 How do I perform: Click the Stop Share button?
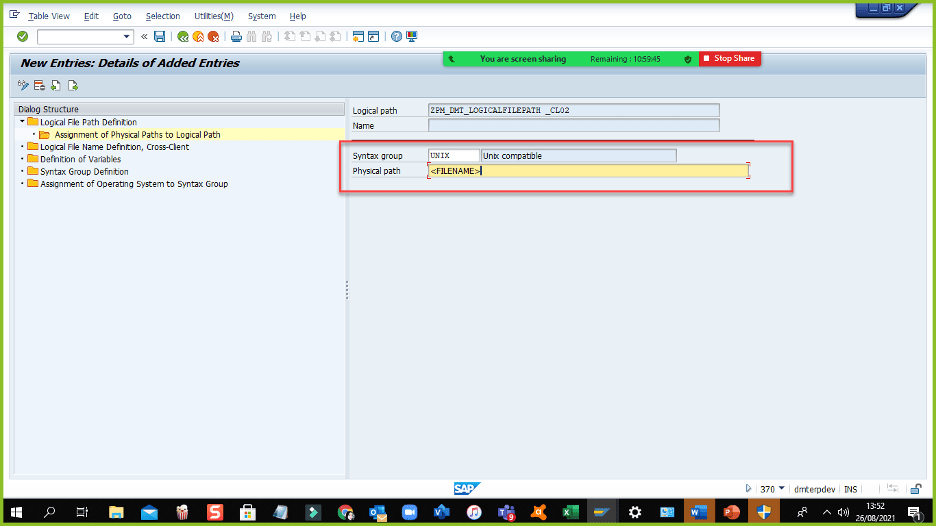tap(730, 59)
